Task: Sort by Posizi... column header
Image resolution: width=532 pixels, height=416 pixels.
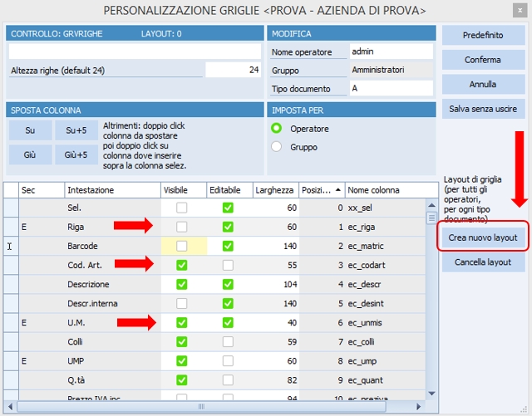Action: pyautogui.click(x=322, y=190)
